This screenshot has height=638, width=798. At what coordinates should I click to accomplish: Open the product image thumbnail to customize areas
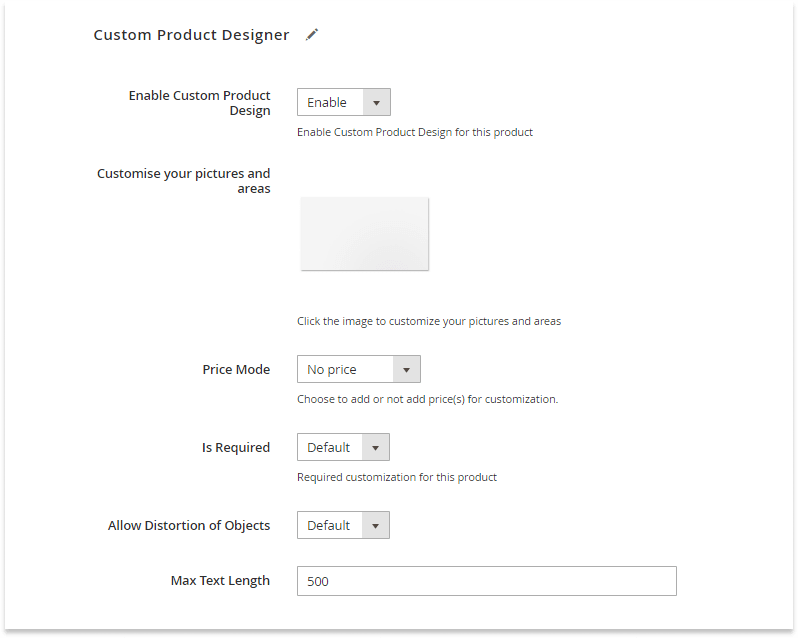pyautogui.click(x=364, y=234)
